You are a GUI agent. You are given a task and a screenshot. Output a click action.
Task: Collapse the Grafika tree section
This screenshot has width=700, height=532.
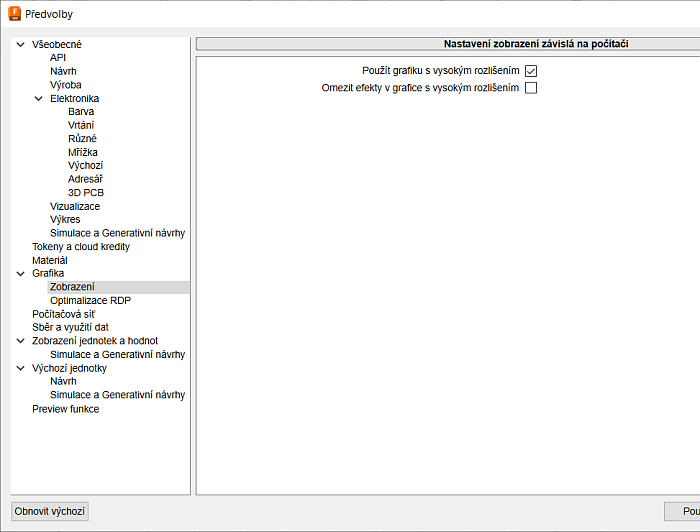[21, 273]
